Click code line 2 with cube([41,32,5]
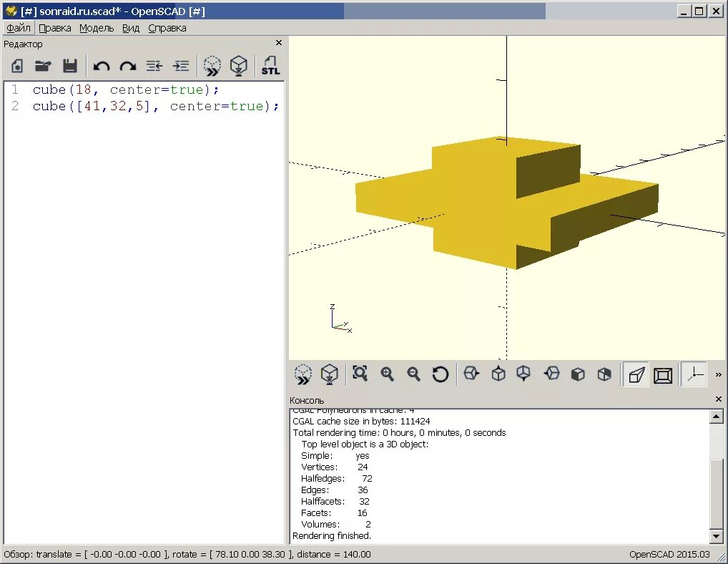This screenshot has height=564, width=728. coord(155,107)
